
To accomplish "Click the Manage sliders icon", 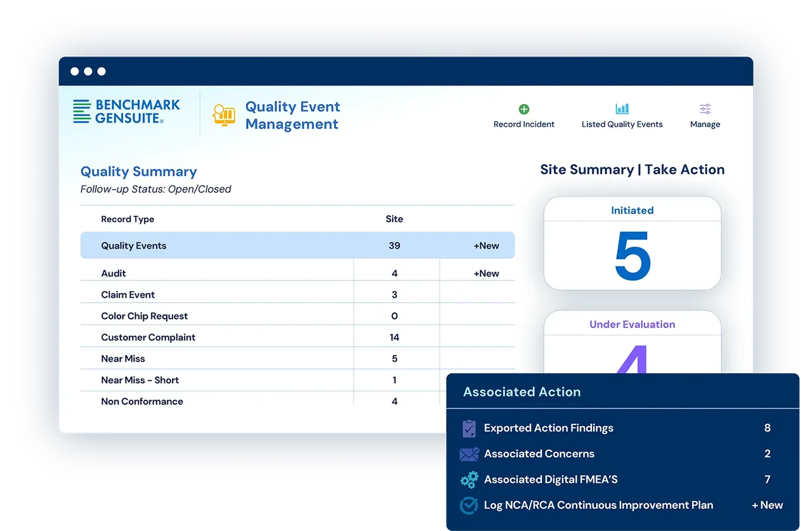I will [x=705, y=108].
